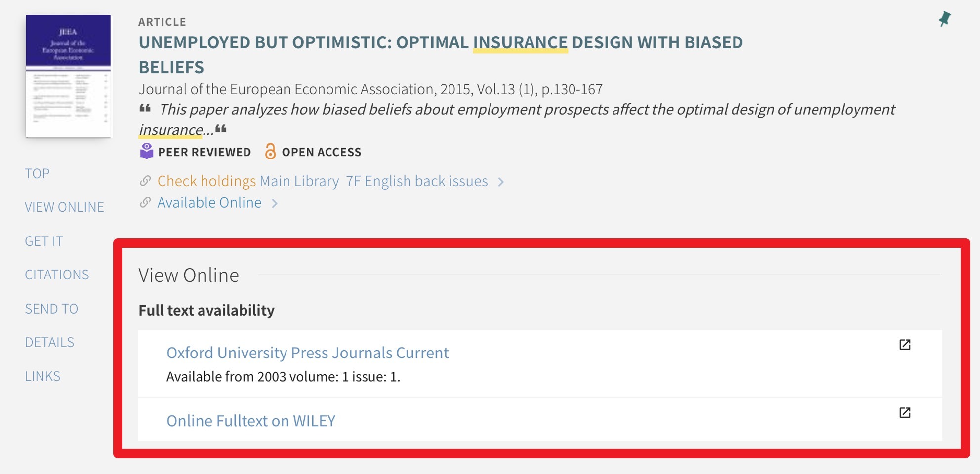The width and height of the screenshot is (980, 474).
Task: Click the Open Access lock icon
Action: [270, 151]
